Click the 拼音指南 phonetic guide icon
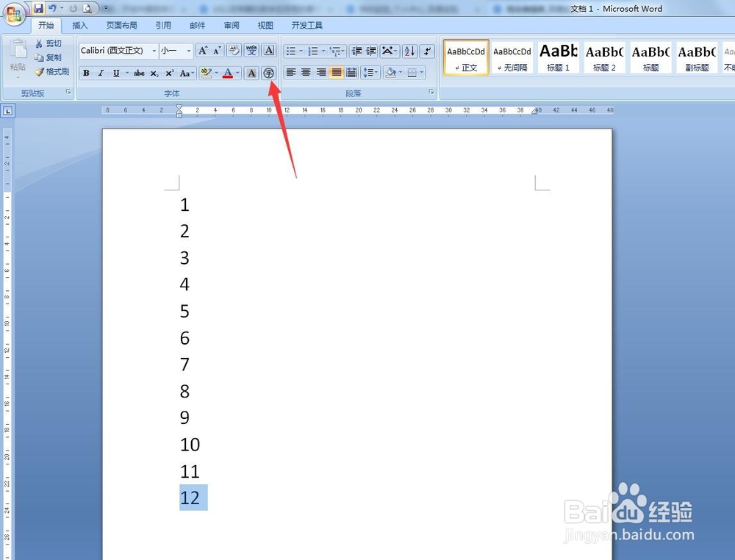 pos(252,50)
